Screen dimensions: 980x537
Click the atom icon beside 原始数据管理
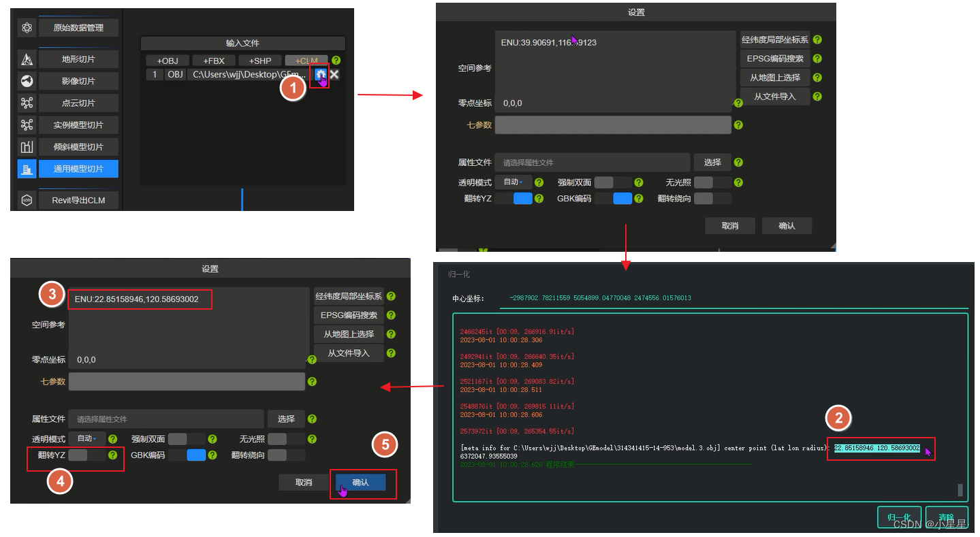(x=27, y=28)
